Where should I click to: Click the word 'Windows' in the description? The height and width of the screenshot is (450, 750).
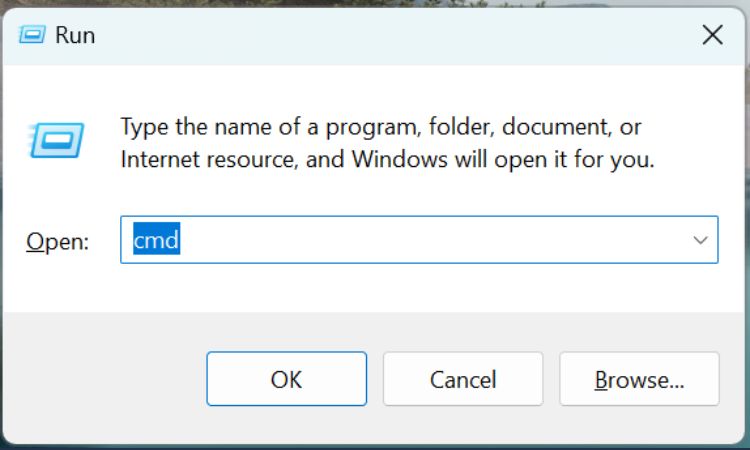[x=399, y=159]
